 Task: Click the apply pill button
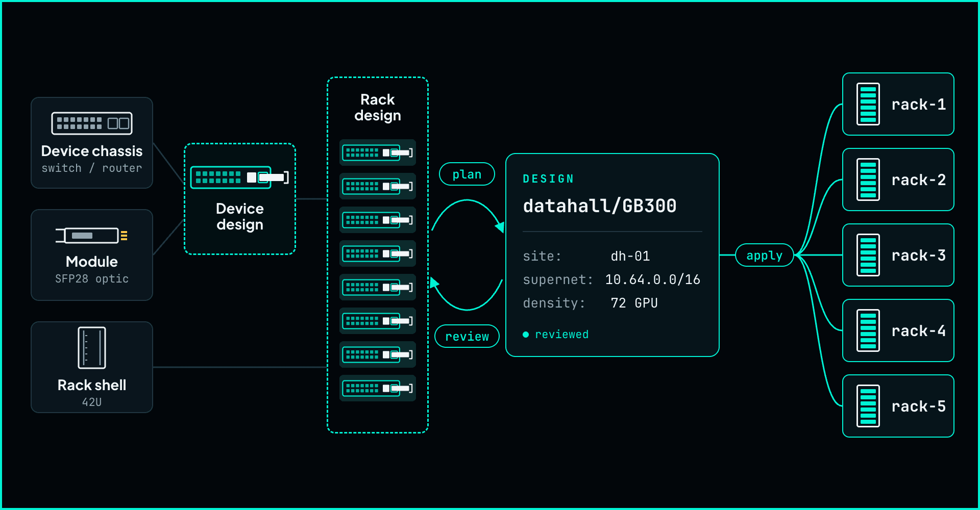click(x=765, y=255)
